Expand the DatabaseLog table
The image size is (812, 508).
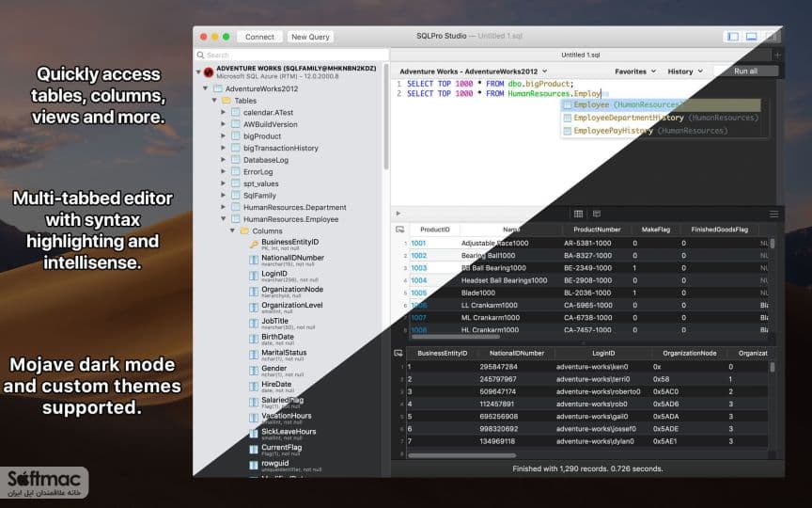223,160
